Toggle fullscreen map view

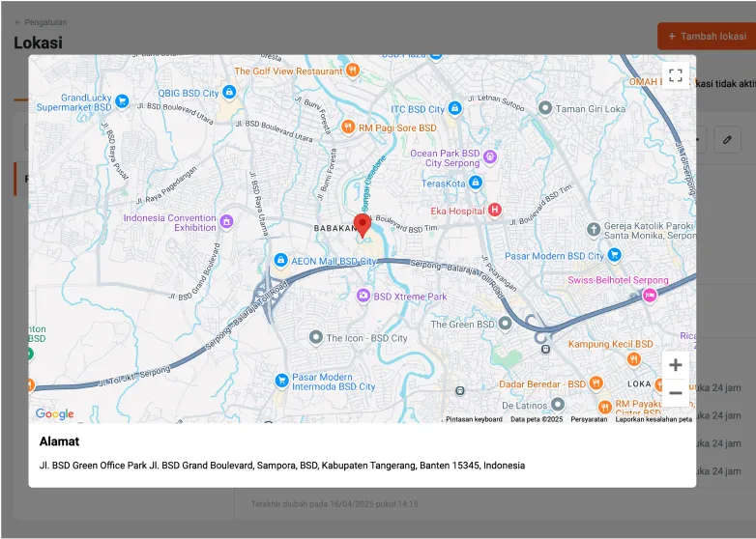pyautogui.click(x=676, y=75)
